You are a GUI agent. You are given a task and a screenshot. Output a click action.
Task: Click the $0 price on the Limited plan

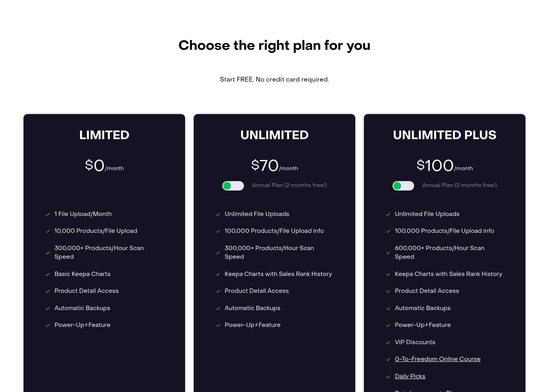click(94, 165)
